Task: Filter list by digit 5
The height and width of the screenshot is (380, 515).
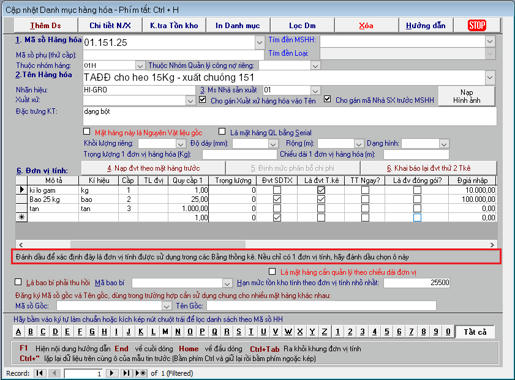Action: point(387,332)
